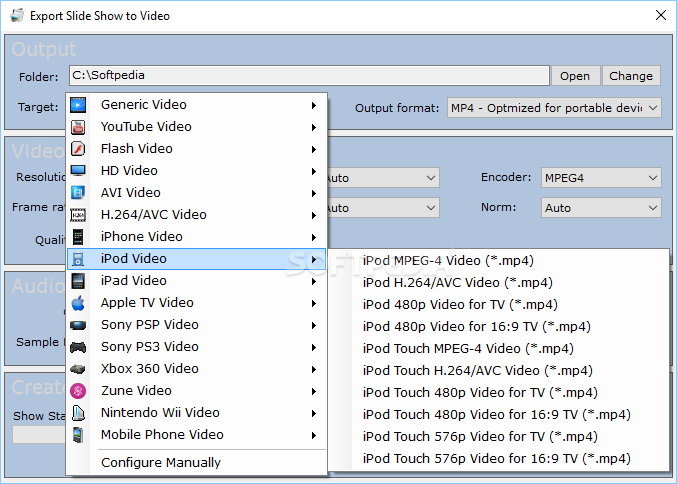Click the Xbox 360 console icon

[78, 369]
